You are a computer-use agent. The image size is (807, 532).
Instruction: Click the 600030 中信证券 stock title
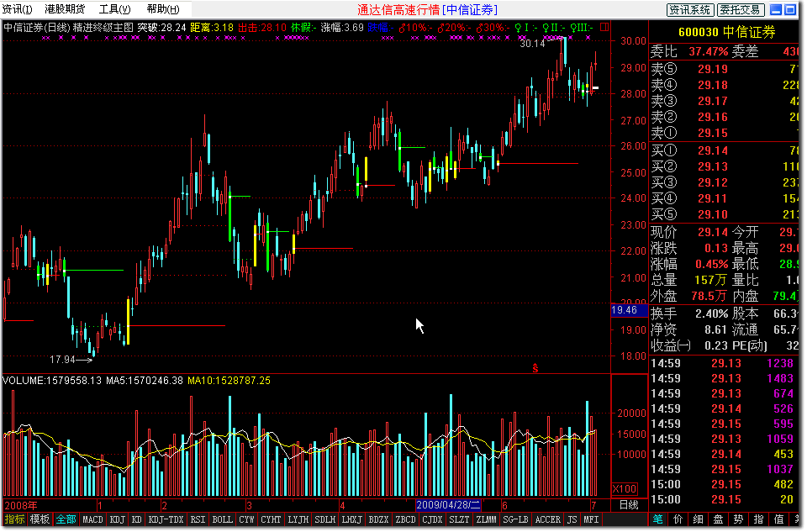coord(726,33)
